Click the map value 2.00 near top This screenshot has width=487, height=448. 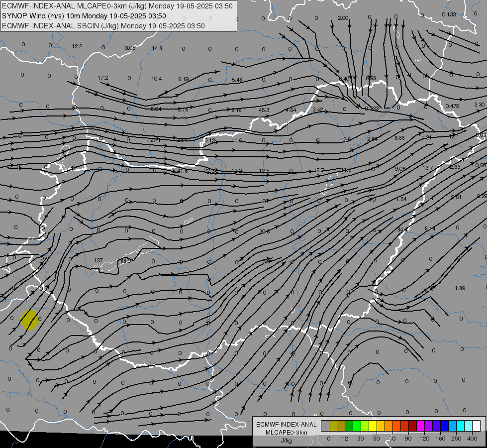coord(343,18)
